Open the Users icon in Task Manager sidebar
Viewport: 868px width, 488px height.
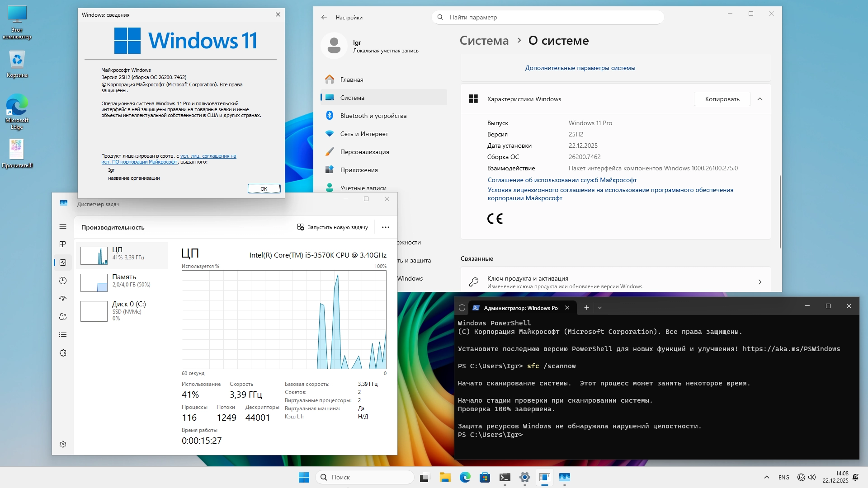pos(63,317)
